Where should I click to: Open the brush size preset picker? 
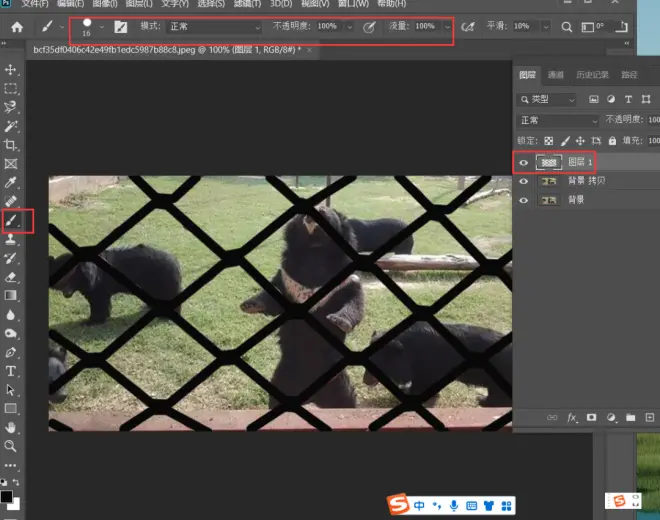102,27
